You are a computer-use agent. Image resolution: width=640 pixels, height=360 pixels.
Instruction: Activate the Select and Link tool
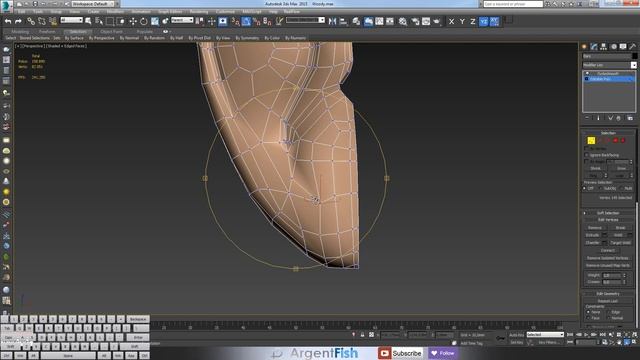click(31, 21)
